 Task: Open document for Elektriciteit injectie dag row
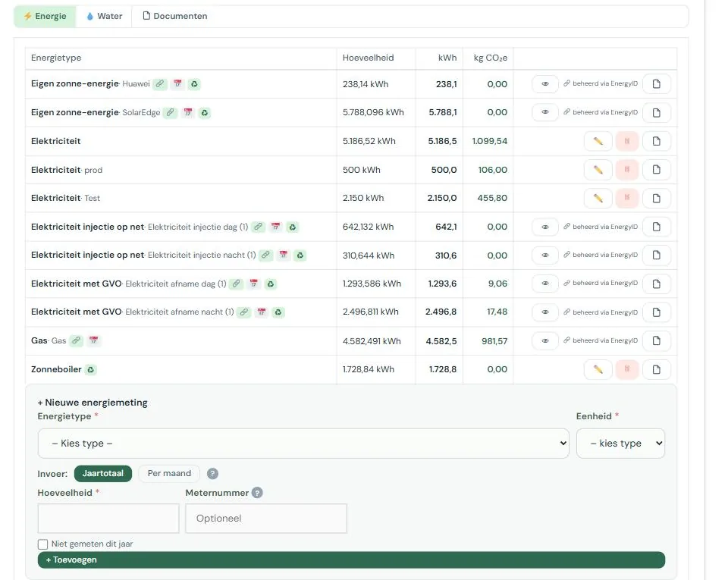click(657, 227)
